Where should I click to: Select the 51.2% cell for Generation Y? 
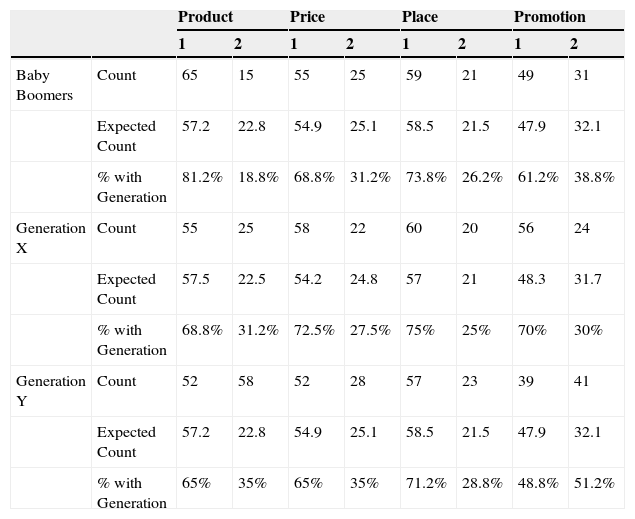pos(594,484)
